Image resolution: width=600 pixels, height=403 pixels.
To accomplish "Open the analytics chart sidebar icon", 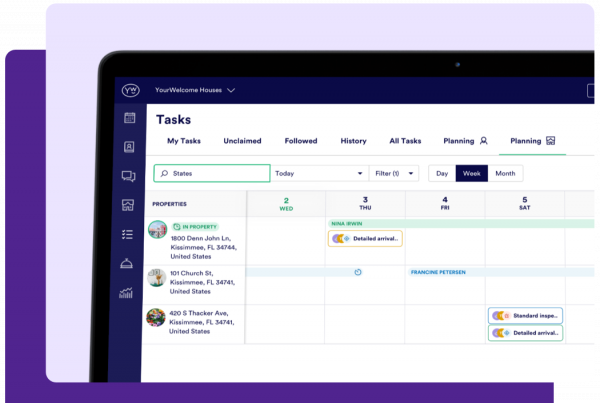I will tap(127, 293).
